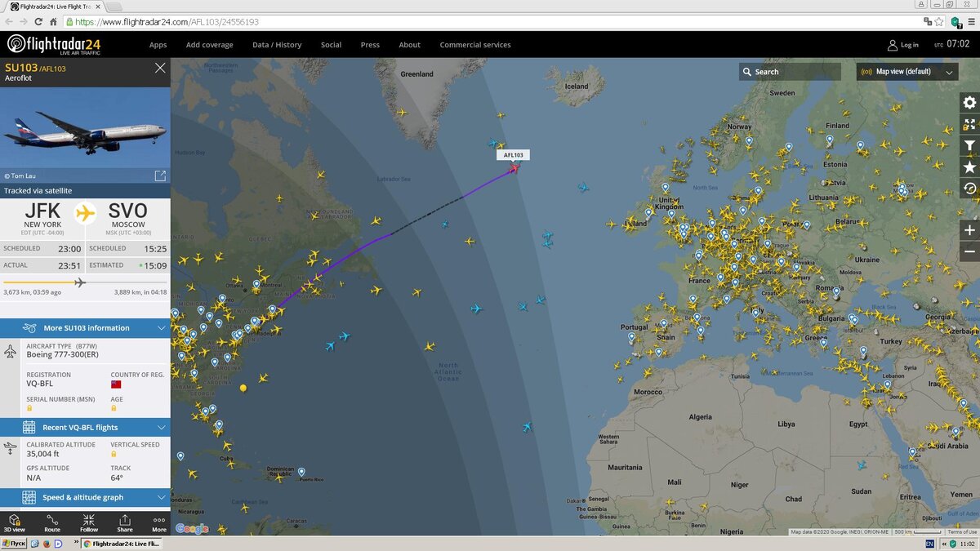
Task: Click the UTC 07:02 clock
Action: point(951,45)
